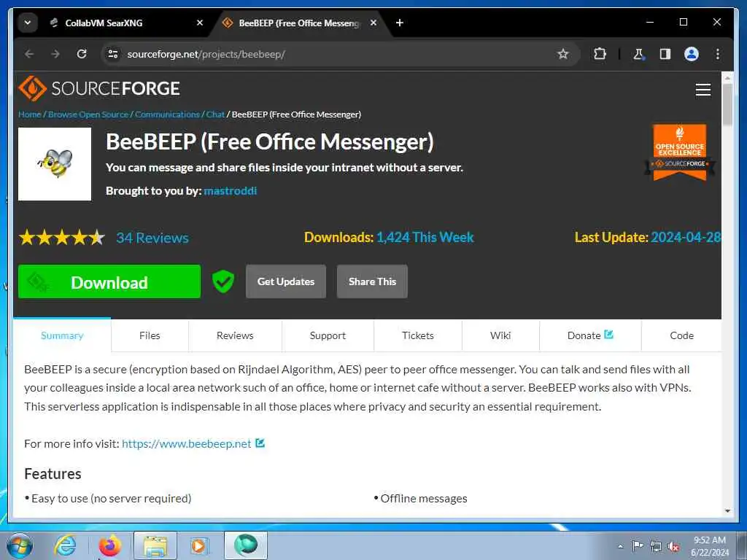The width and height of the screenshot is (747, 560).
Task: Switch to the Code tab
Action: 682,335
